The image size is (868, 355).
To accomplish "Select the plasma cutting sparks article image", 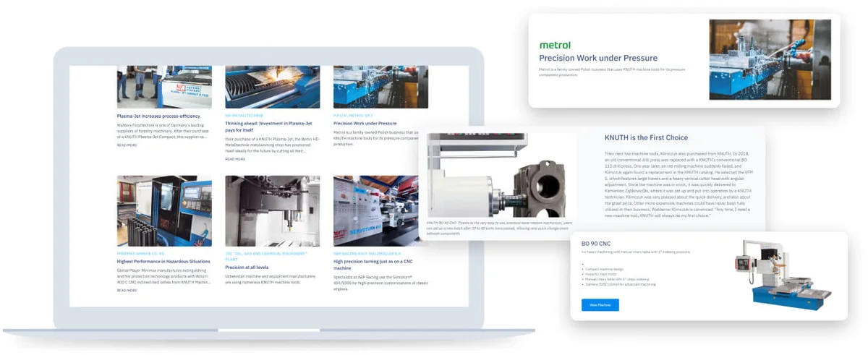I will (x=272, y=87).
